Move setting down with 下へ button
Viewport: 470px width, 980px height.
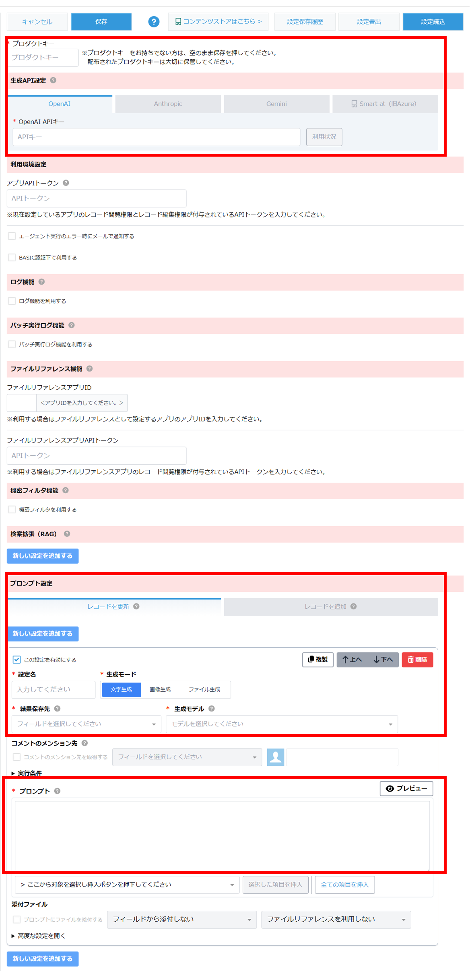[x=383, y=660]
